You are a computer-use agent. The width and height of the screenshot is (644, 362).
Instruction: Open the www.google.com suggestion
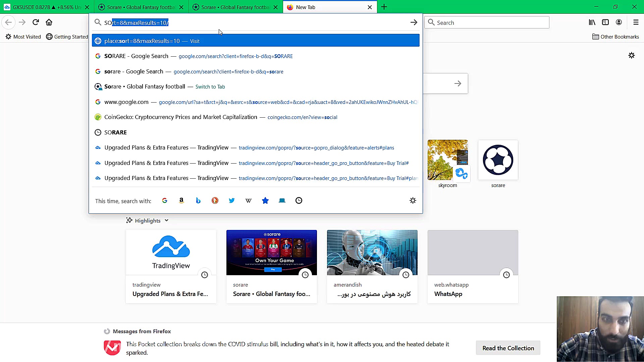point(256,102)
